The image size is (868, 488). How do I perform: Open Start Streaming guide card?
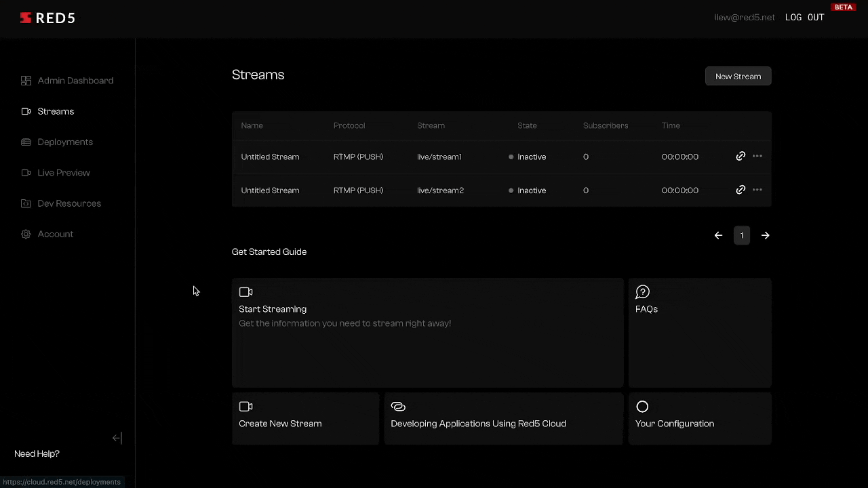[427, 333]
